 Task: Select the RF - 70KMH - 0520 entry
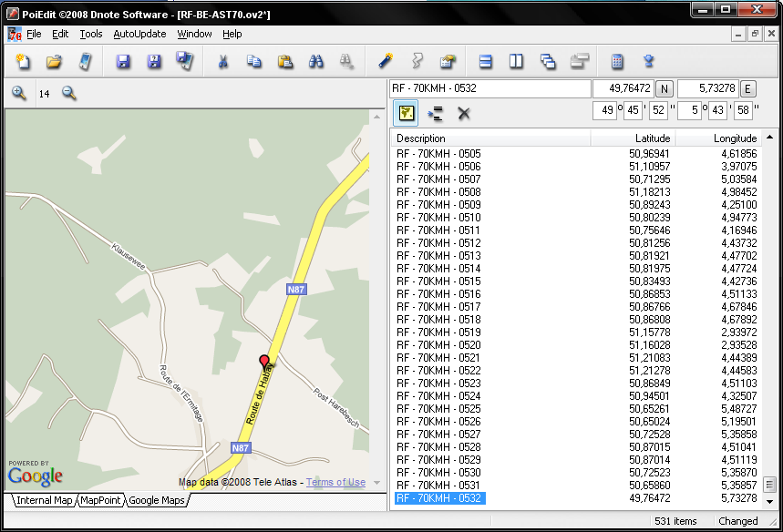[438, 345]
